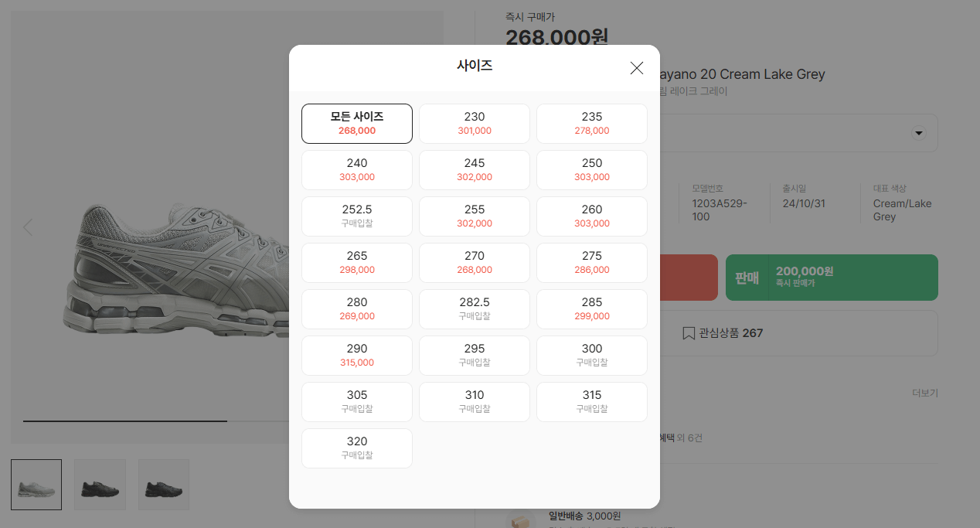Close the size selection dialog
Screen dimensions: 980x528
637,68
